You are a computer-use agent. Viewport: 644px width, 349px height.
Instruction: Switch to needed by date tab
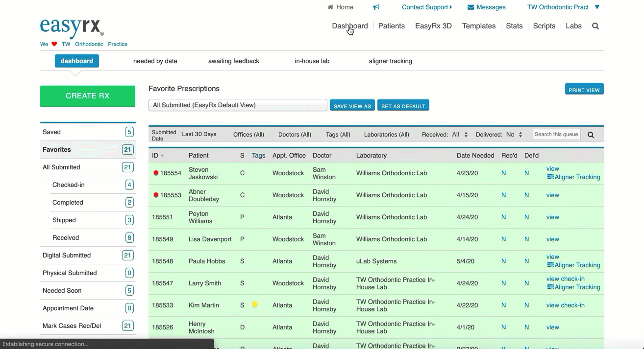[x=155, y=61]
